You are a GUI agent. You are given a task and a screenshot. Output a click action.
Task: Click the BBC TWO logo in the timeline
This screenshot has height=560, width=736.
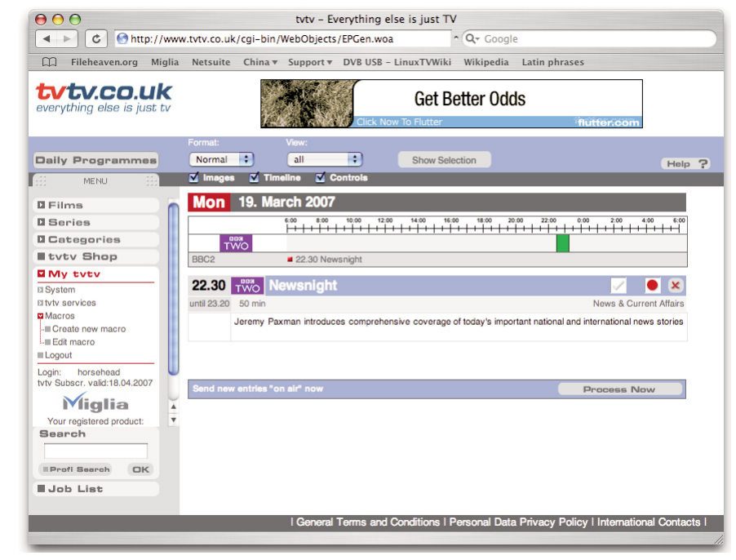coord(236,243)
